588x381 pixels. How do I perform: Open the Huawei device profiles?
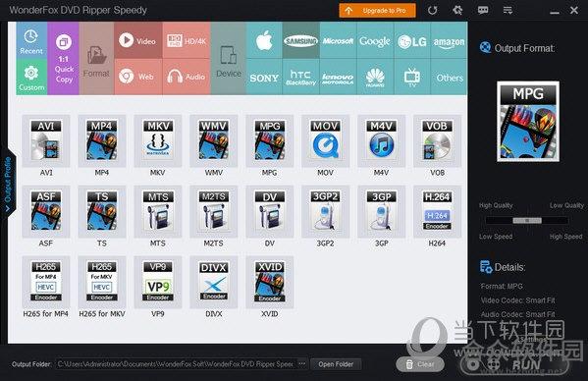tap(375, 78)
